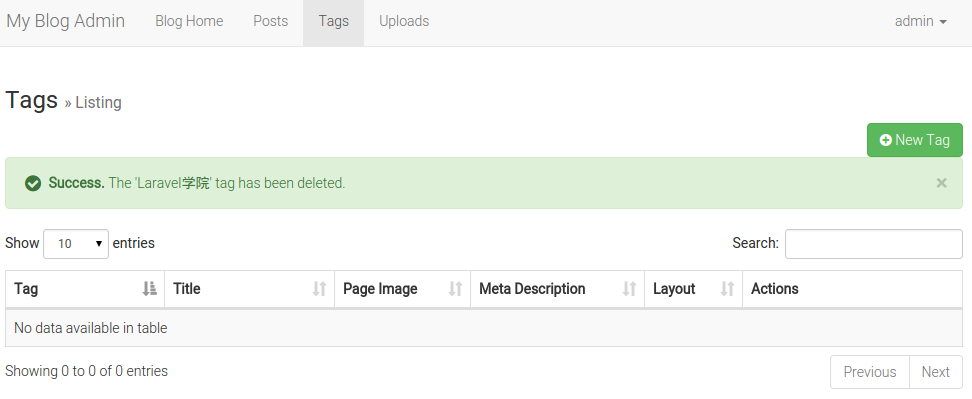Open Blog Home link
The width and height of the screenshot is (972, 399).
click(189, 21)
